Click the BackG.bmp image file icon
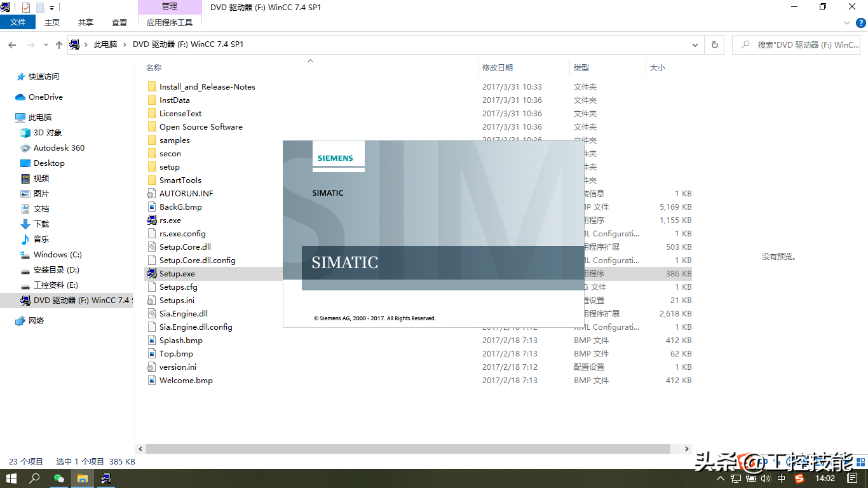This screenshot has height=488, width=868. coord(151,207)
